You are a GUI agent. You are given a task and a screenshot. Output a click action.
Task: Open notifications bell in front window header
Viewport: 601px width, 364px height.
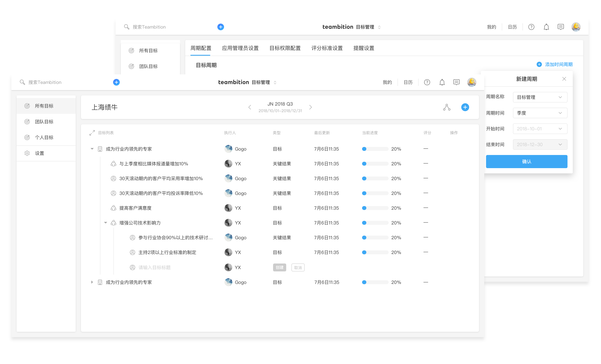tap(442, 82)
